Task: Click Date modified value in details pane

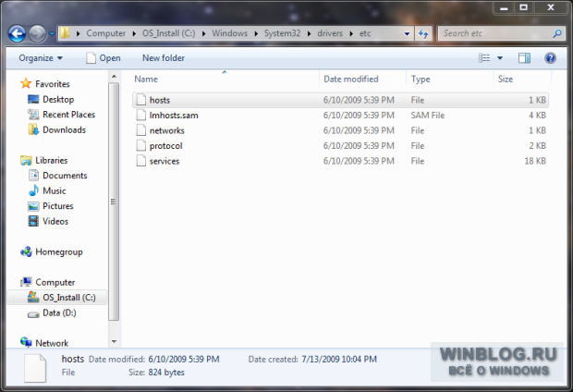Action: (x=184, y=360)
